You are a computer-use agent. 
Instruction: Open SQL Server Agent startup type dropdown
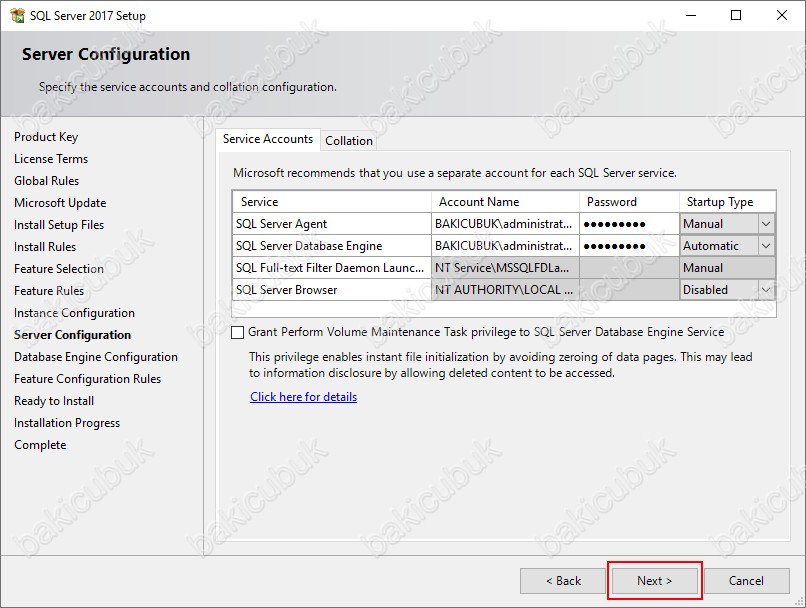pos(765,224)
